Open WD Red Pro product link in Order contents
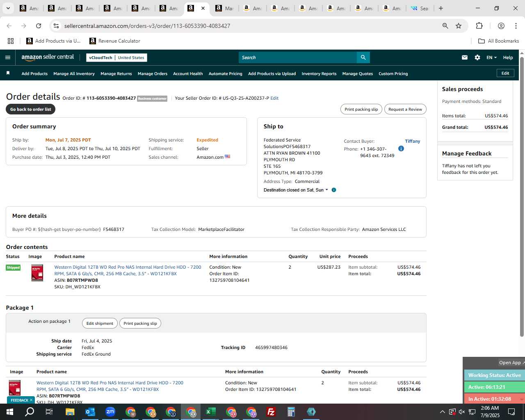 click(x=128, y=270)
